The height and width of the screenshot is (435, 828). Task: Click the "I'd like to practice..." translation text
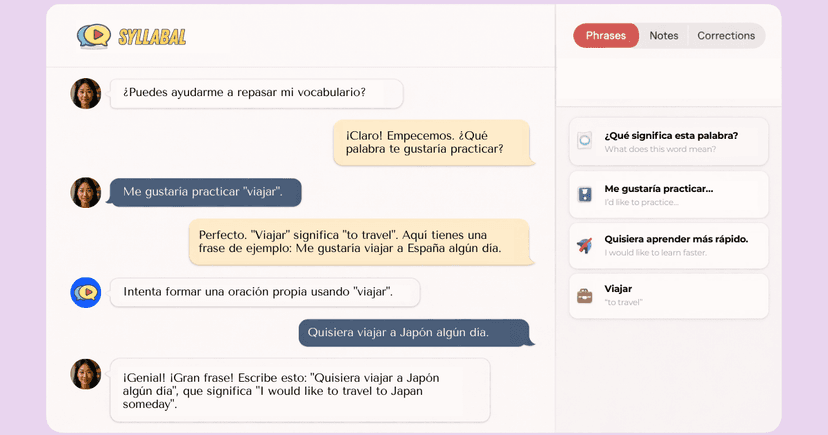click(642, 202)
